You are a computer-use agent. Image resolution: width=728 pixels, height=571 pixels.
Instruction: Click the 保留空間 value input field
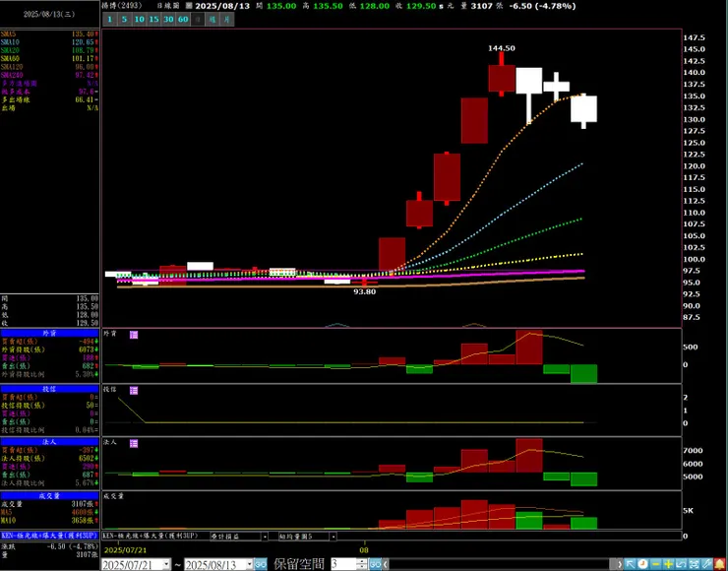click(343, 564)
